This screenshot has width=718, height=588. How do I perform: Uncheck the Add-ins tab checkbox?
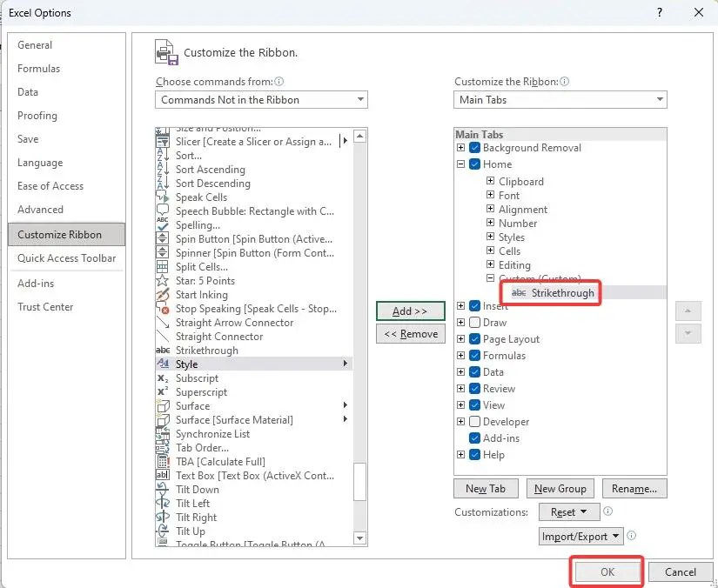point(475,438)
